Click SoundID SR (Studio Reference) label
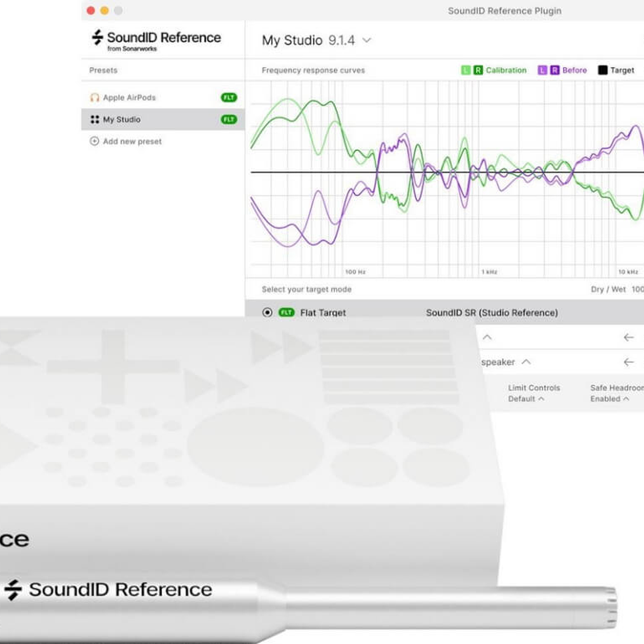 coord(492,312)
